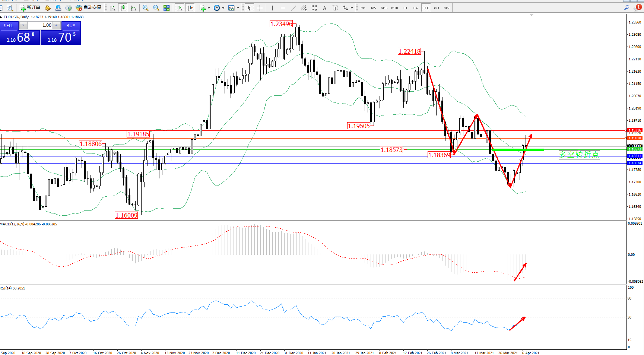Image resolution: width=644 pixels, height=355 pixels.
Task: Click the lot volume 1.00 field
Action: [x=40, y=25]
